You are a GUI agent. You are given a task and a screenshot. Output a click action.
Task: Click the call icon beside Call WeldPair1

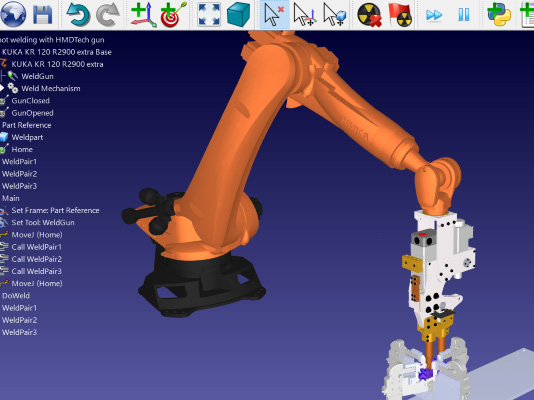(x=4, y=247)
